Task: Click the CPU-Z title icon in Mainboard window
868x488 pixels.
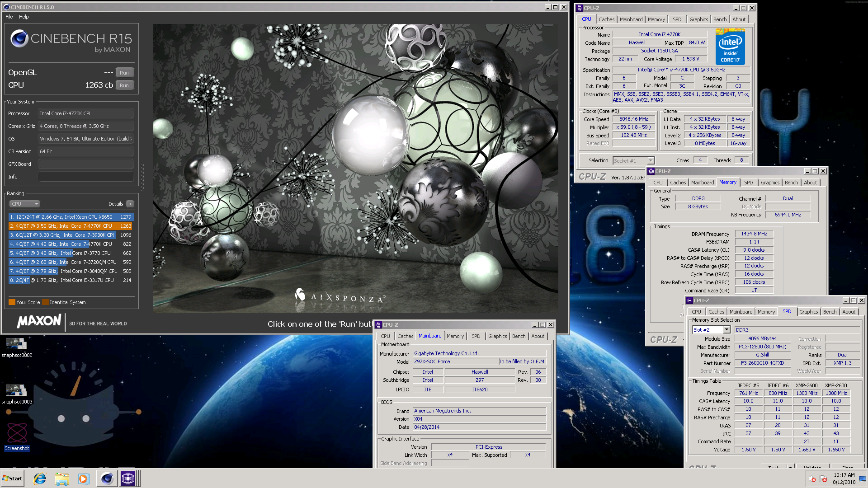Action: 378,325
